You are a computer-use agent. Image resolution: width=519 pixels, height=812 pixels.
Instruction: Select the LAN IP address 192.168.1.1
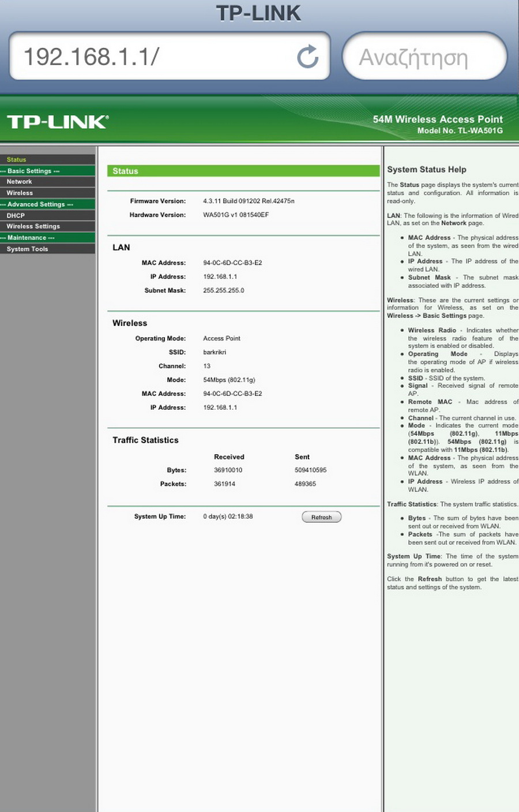(220, 276)
